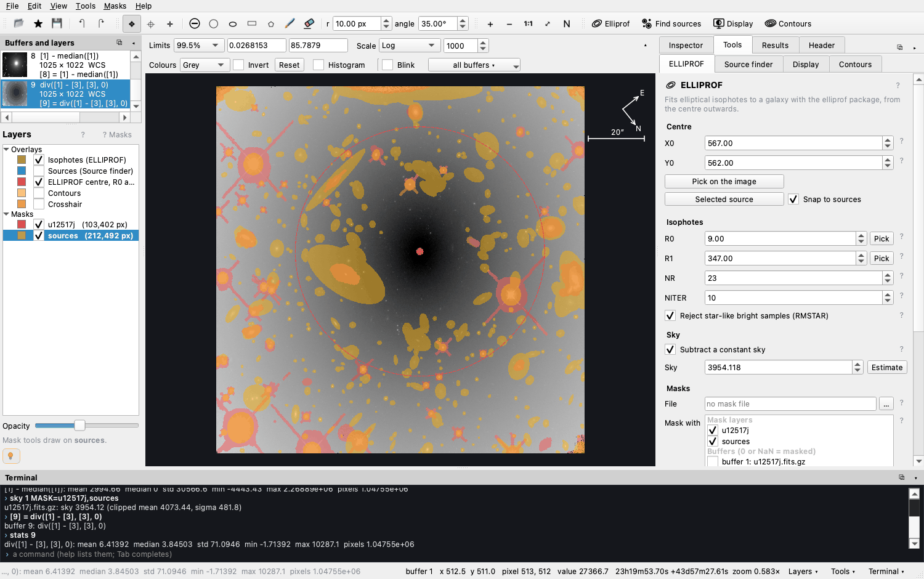Open the Colours Grey dropdown

pyautogui.click(x=205, y=65)
